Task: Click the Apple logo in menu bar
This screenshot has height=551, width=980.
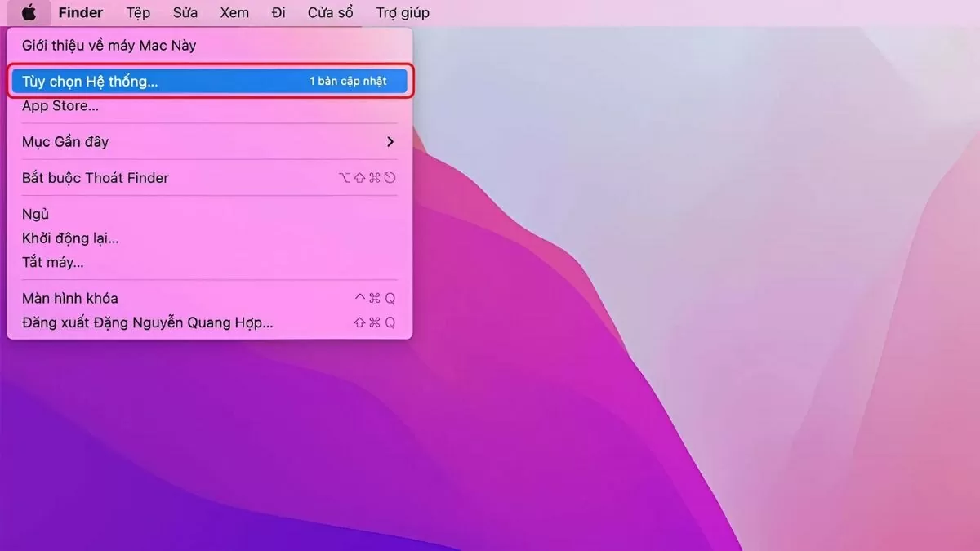Action: click(29, 12)
